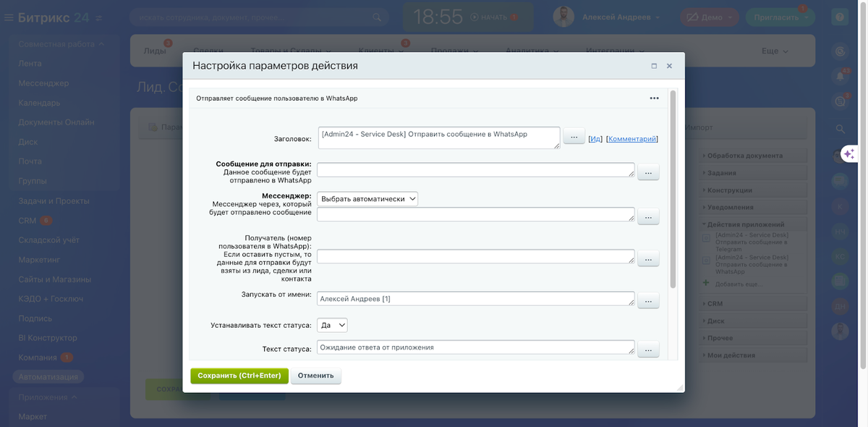868x427 pixels.
Task: Open value picker for Текст статуса
Action: (648, 350)
